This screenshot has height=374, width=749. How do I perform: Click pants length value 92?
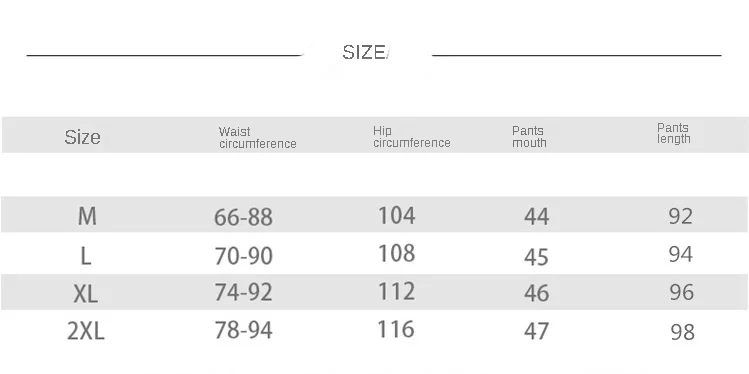tap(681, 216)
